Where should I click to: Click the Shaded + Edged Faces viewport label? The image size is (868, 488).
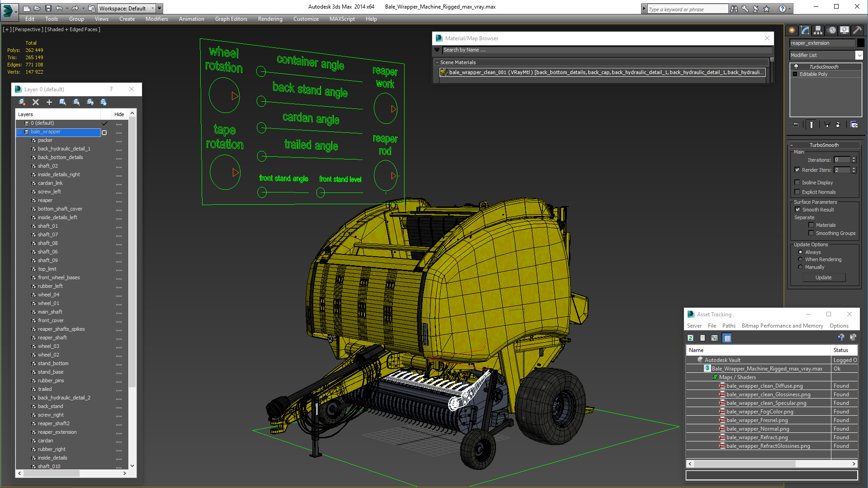[x=73, y=29]
